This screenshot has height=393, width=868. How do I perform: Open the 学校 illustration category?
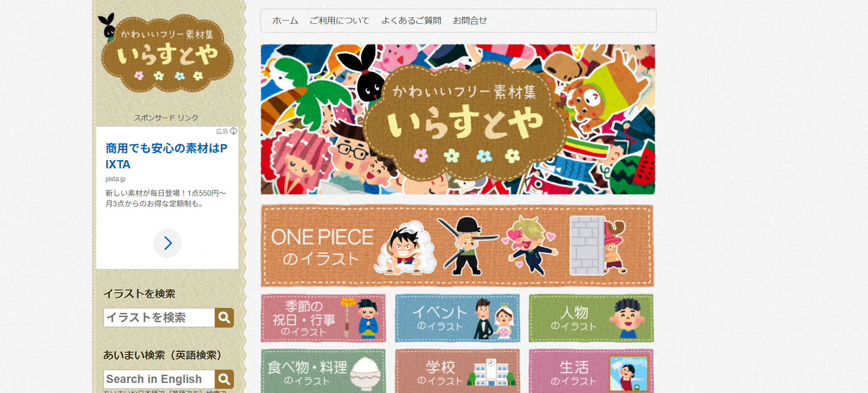(457, 371)
